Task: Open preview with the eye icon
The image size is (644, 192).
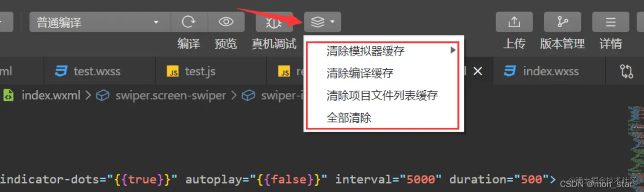Action: coord(226,22)
